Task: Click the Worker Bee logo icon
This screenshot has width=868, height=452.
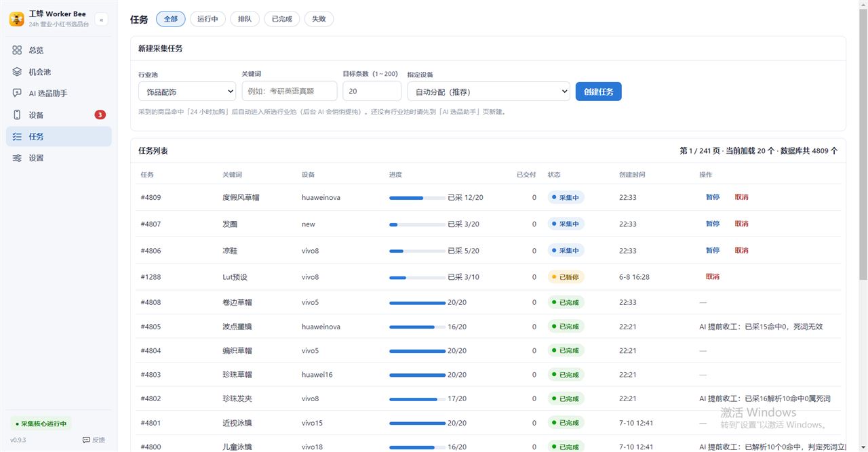Action: click(16, 19)
